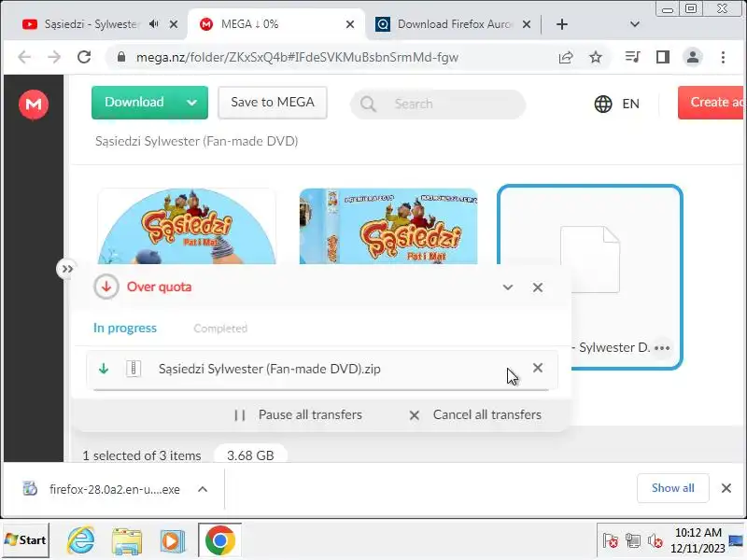Open Windows Explorer folder on taskbar
The image size is (747, 560).
pos(127,541)
